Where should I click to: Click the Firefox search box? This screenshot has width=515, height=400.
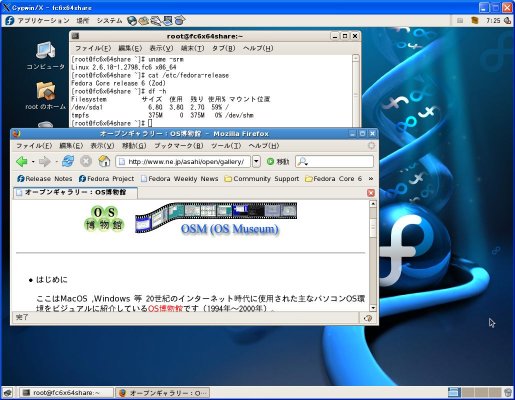pos(334,162)
